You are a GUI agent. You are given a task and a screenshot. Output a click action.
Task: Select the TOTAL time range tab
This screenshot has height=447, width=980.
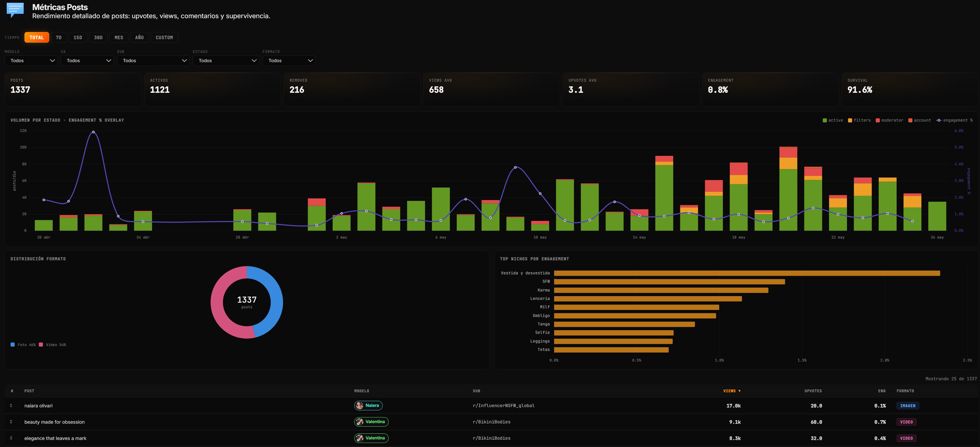36,37
